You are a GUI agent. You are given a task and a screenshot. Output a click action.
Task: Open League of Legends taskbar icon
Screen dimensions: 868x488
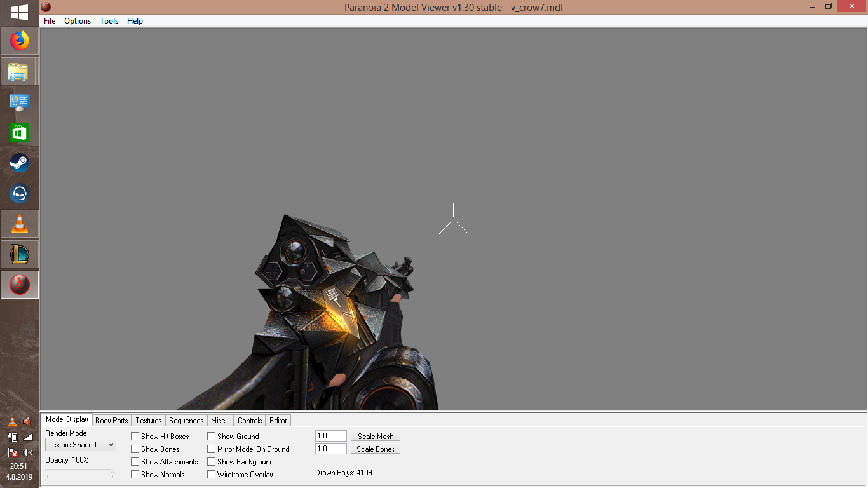(x=20, y=255)
